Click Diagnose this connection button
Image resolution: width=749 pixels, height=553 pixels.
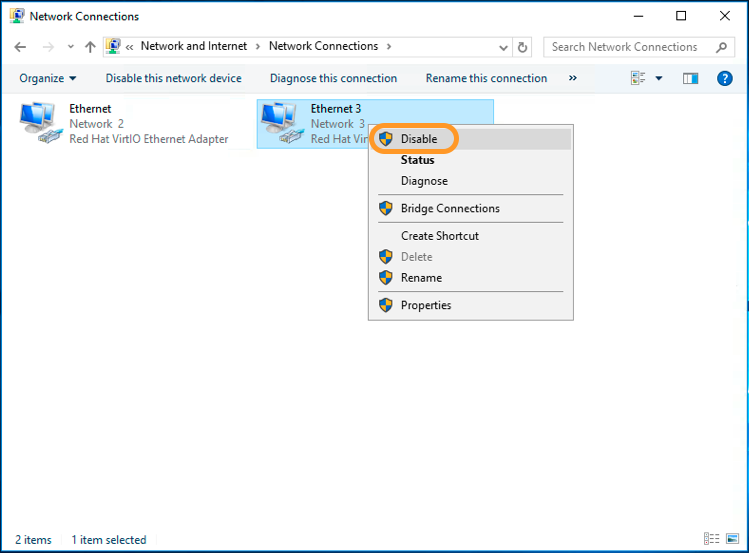pos(333,78)
